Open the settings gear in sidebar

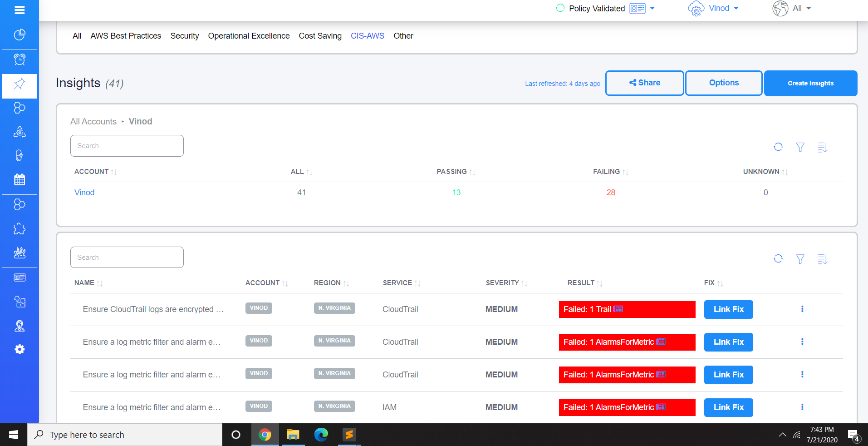click(x=20, y=349)
